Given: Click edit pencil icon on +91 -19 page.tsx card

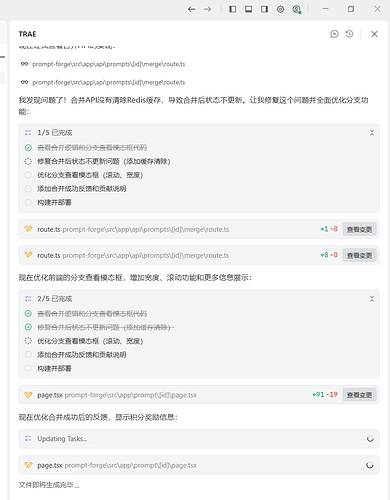Looking at the screenshot, I should (28, 395).
